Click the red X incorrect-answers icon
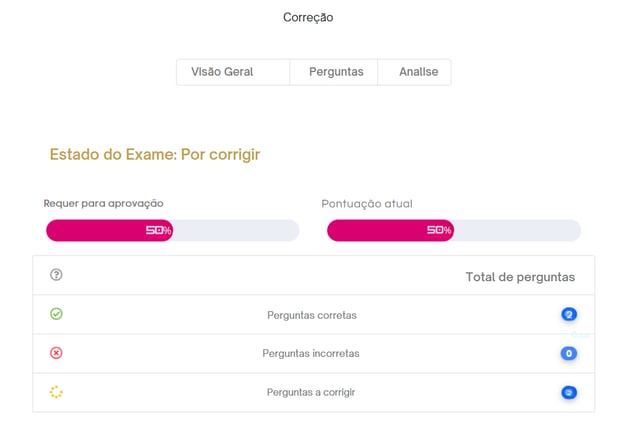 (56, 353)
